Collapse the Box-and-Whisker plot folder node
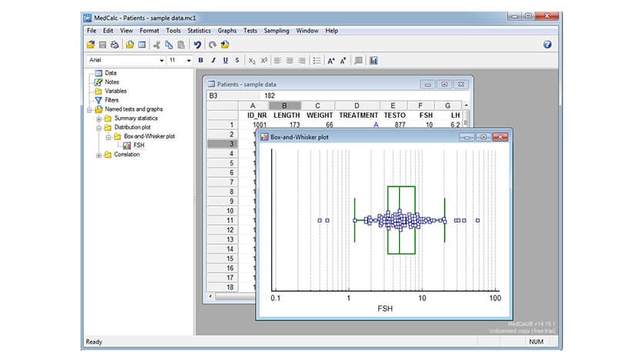Image resolution: width=644 pixels, height=362 pixels. pos(109,136)
